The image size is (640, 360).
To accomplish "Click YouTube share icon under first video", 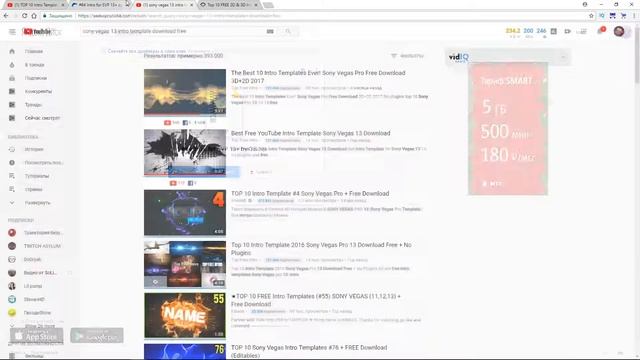I will coord(167,122).
